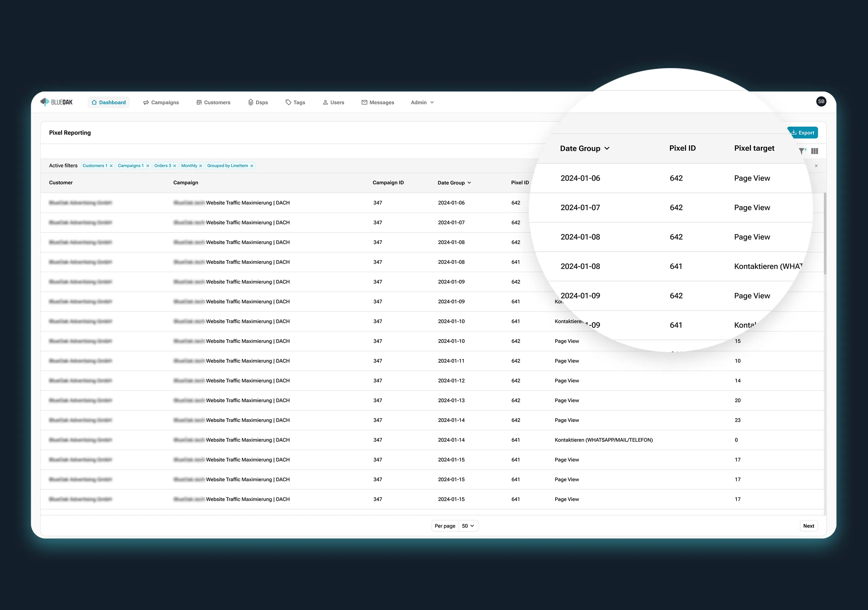Clear all active filters

point(816,166)
